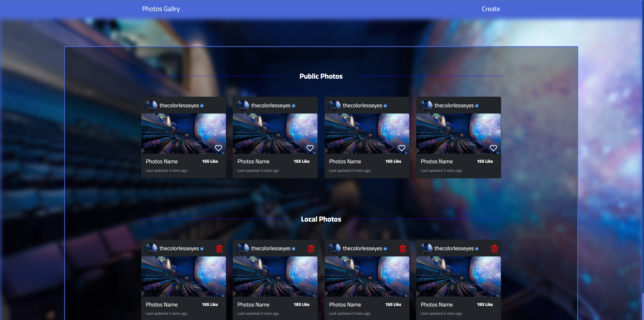The width and height of the screenshot is (644, 320).
Task: Click avatar on fourth Local Photos card
Action: (x=426, y=248)
